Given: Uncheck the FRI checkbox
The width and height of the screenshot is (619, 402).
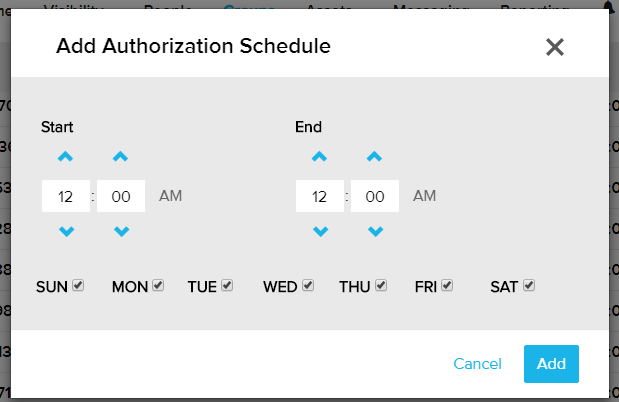Looking at the screenshot, I should click(x=447, y=286).
